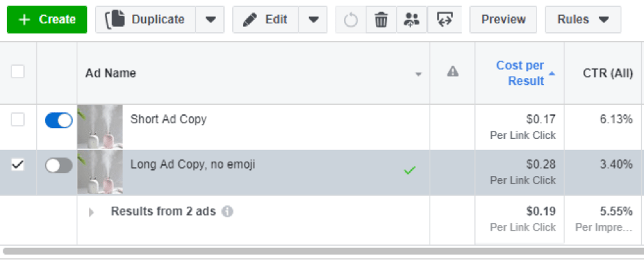Delete the selected ad with the trash icon

[x=381, y=20]
